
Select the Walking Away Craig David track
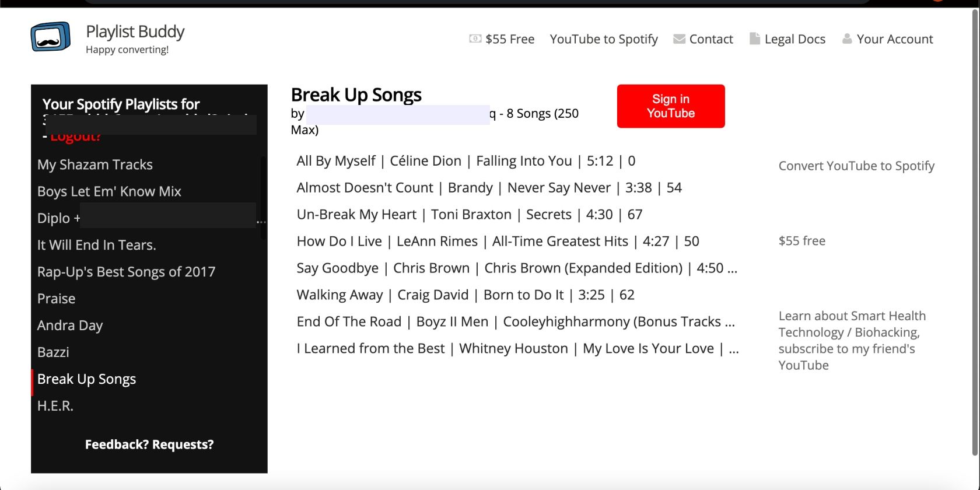pyautogui.click(x=466, y=295)
